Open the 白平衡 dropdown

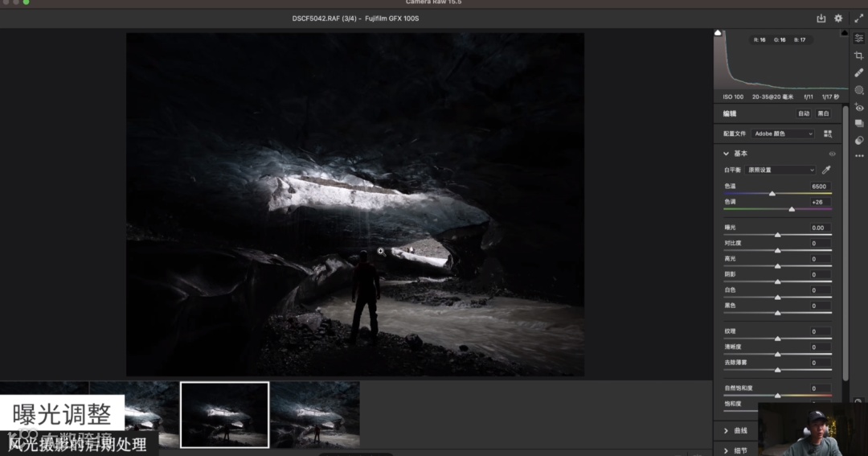coord(780,170)
